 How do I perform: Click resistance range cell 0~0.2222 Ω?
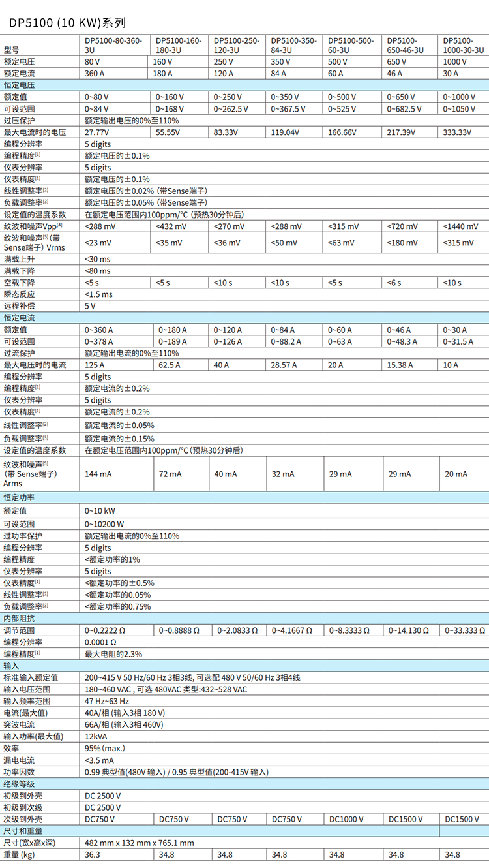pos(106,630)
